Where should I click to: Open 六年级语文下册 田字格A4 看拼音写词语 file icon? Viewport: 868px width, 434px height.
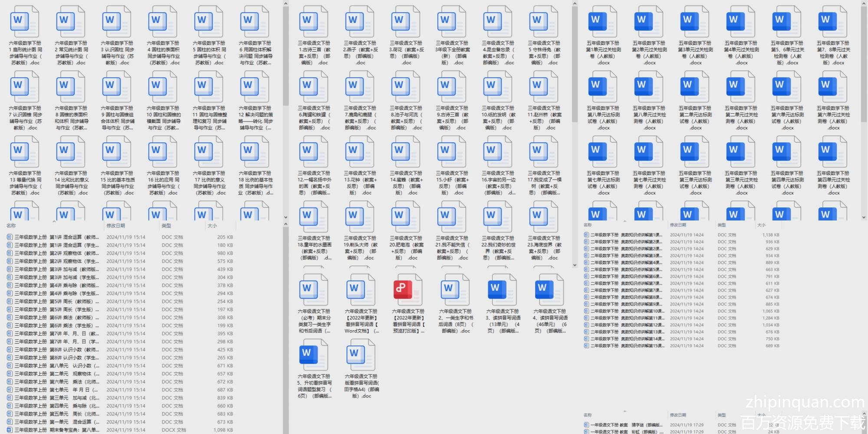click(x=361, y=354)
